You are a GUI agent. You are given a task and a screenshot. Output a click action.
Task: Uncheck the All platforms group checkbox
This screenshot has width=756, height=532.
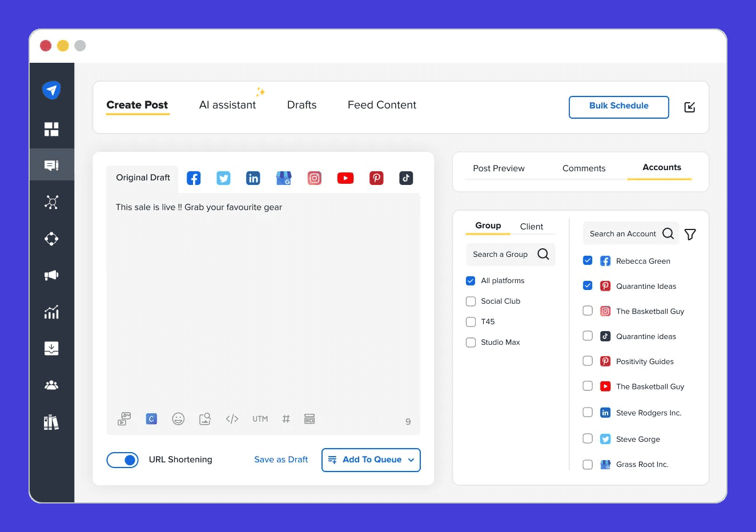pyautogui.click(x=471, y=281)
